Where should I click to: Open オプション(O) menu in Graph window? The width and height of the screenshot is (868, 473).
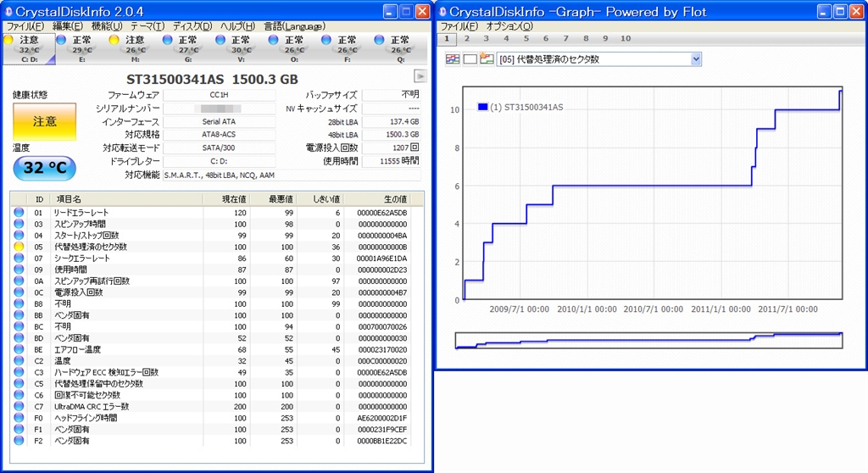509,26
